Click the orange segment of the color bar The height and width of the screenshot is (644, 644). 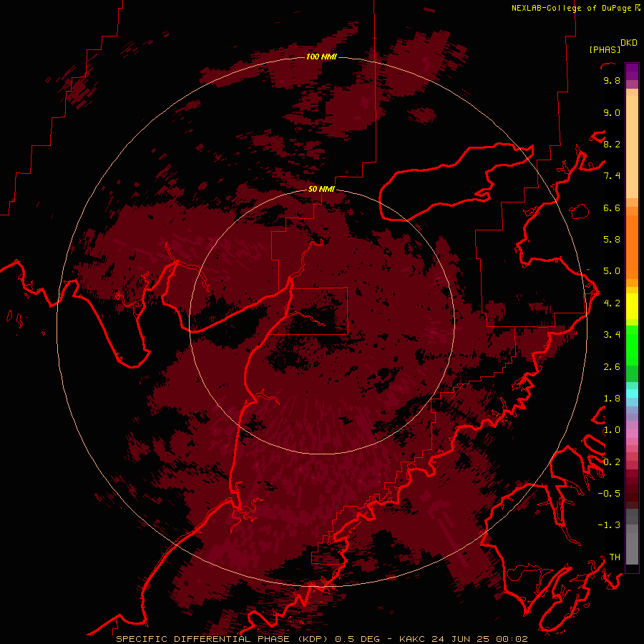[632, 246]
